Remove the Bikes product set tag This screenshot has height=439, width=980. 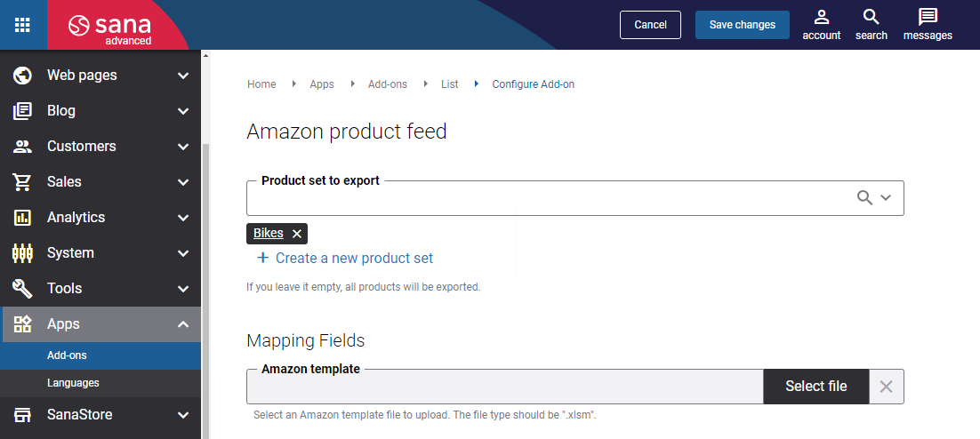[x=297, y=234]
